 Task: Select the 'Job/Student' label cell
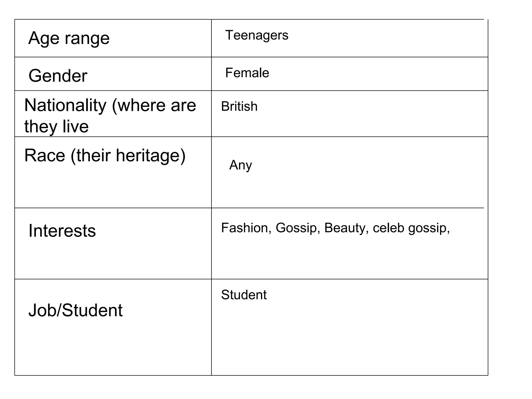point(113,327)
